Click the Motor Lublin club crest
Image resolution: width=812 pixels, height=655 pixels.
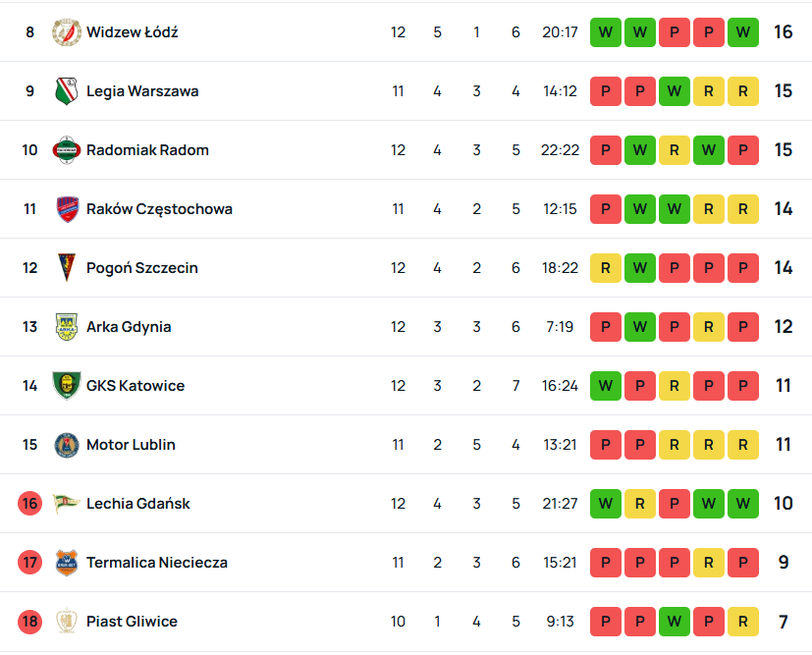tap(66, 445)
